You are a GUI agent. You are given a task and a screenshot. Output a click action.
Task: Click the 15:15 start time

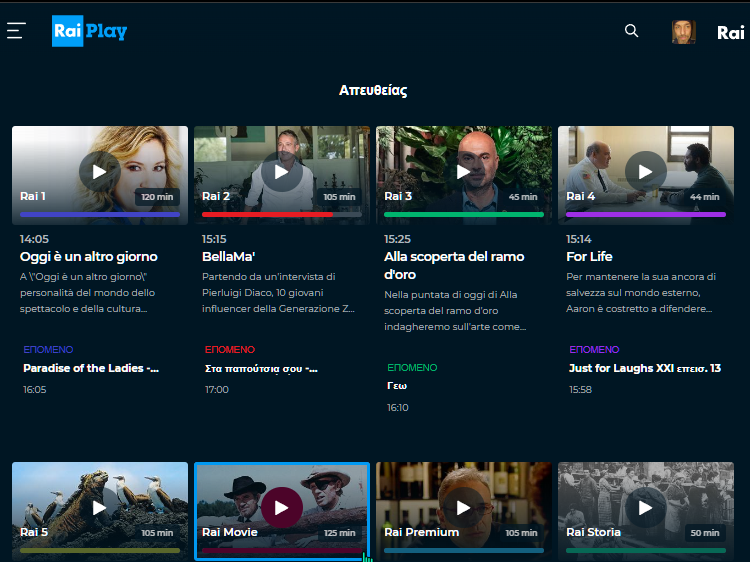point(214,239)
